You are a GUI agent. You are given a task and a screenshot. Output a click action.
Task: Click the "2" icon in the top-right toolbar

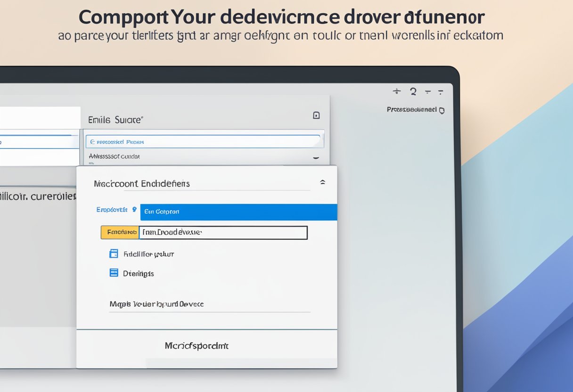point(413,91)
